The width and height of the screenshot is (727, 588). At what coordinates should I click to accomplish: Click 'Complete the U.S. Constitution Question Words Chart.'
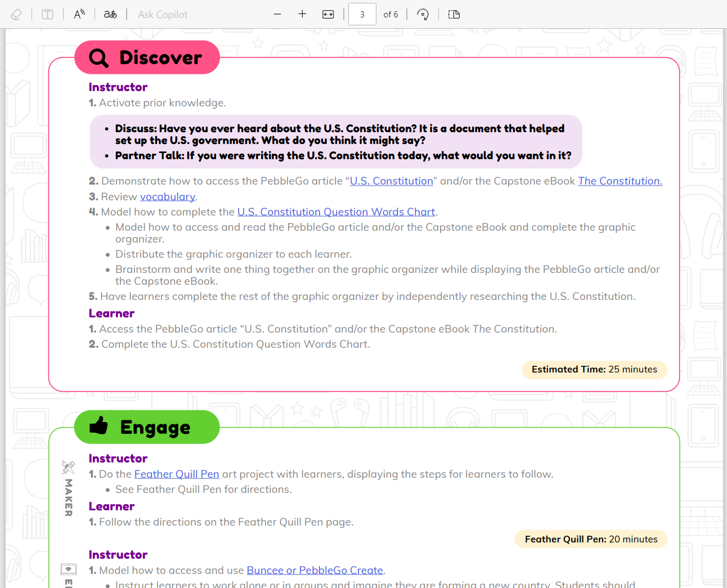point(236,344)
